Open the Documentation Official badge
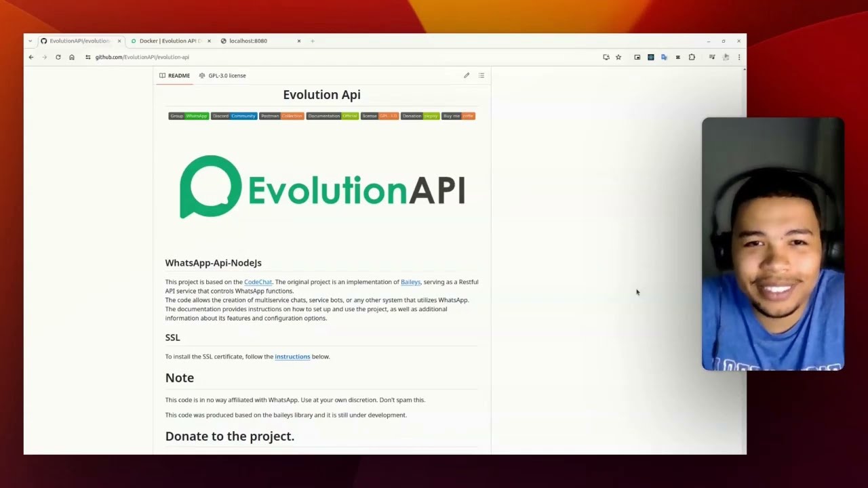 [x=332, y=116]
